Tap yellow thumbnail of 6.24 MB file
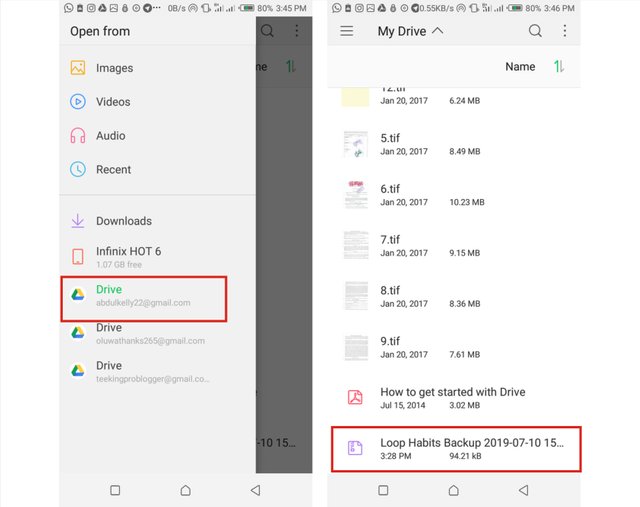640x507 pixels. pos(356,98)
